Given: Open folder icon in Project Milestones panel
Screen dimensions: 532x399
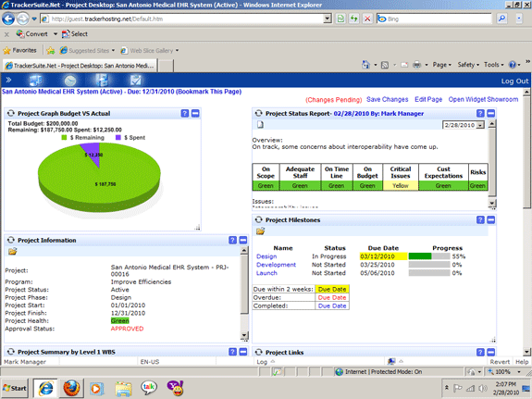Looking at the screenshot, I should point(260,231).
